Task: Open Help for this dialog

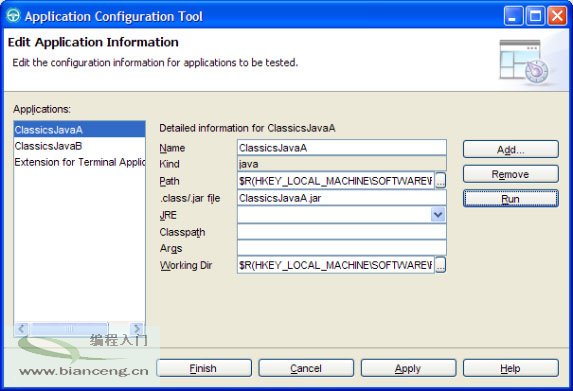Action: [511, 368]
